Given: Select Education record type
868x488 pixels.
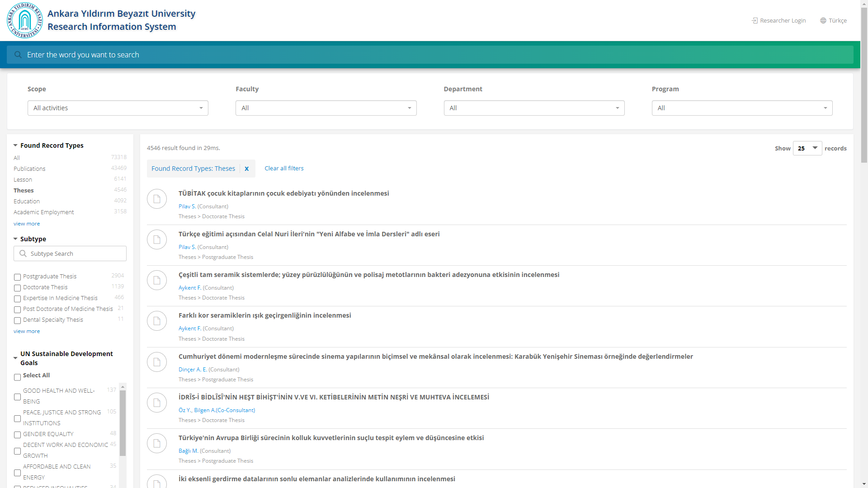Looking at the screenshot, I should [x=27, y=201].
